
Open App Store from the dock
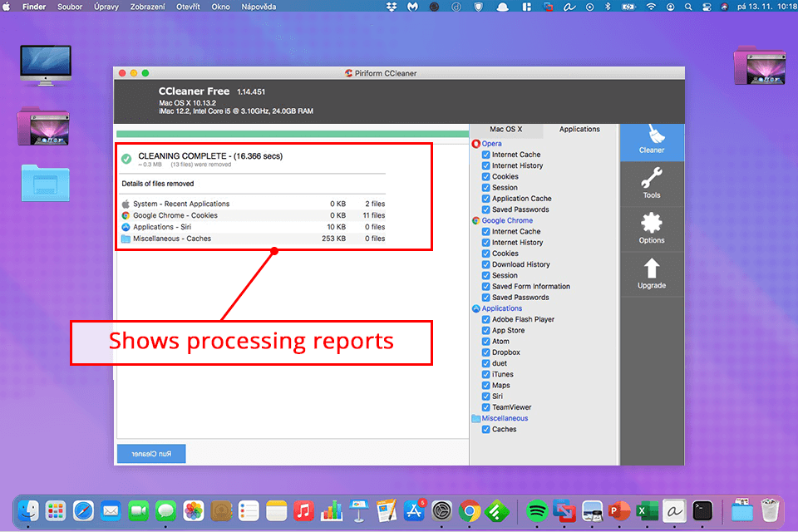[x=414, y=510]
